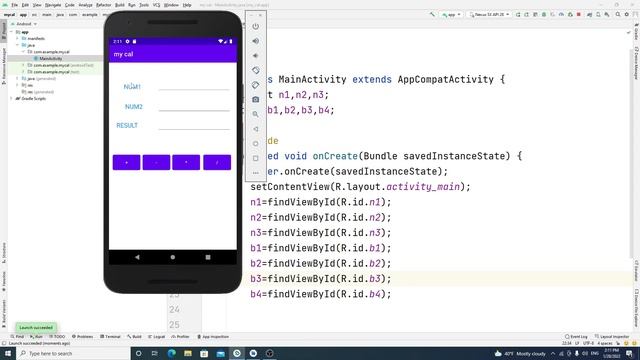Tap the plus button in the calculator app
Image resolution: width=640 pixels, height=360 pixels.
127,162
